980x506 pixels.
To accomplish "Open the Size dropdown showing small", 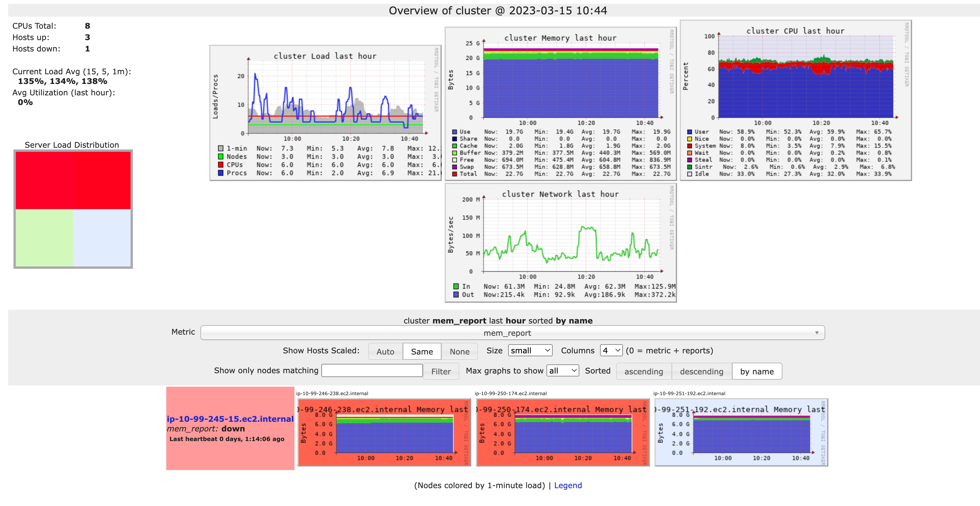I will [530, 350].
